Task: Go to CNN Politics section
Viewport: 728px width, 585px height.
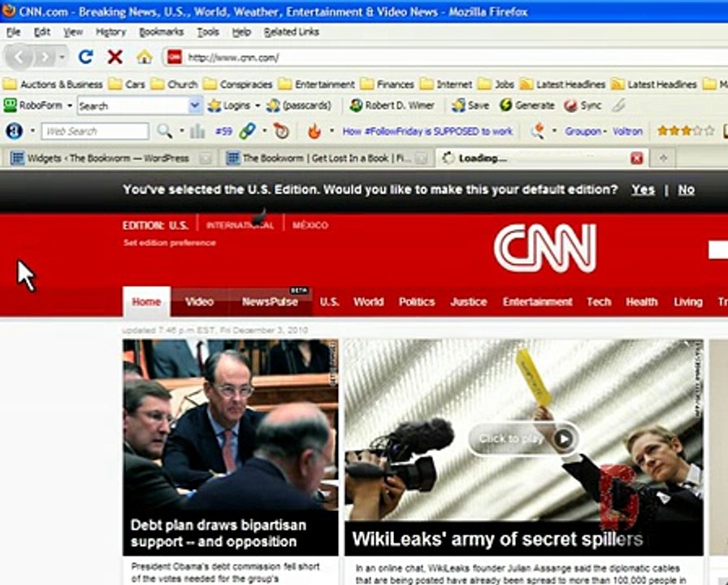Action: pyautogui.click(x=417, y=301)
